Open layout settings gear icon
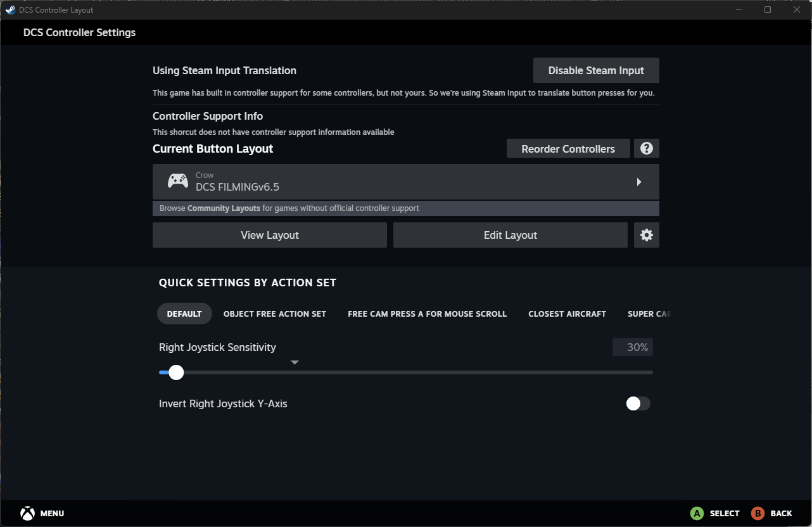The height and width of the screenshot is (527, 812). [x=647, y=235]
